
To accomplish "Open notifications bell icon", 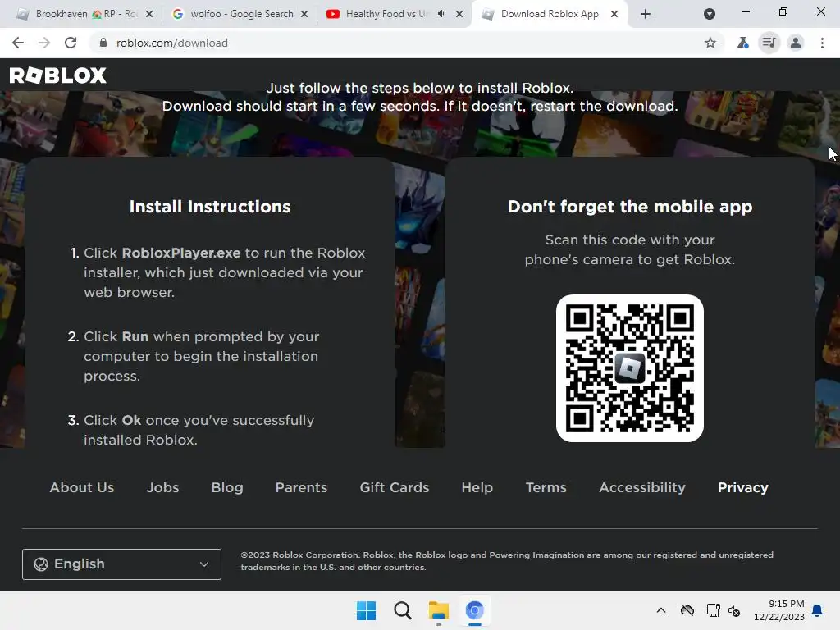I will pos(817,610).
